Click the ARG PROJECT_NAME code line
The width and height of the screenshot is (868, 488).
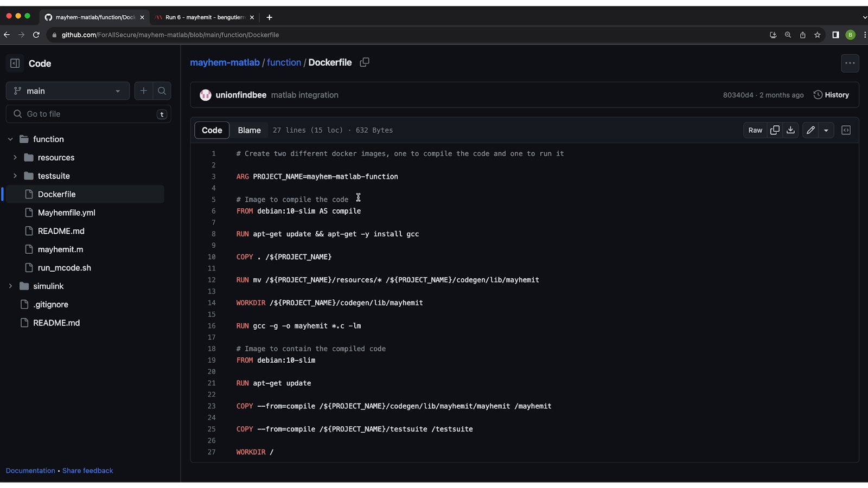click(x=317, y=177)
